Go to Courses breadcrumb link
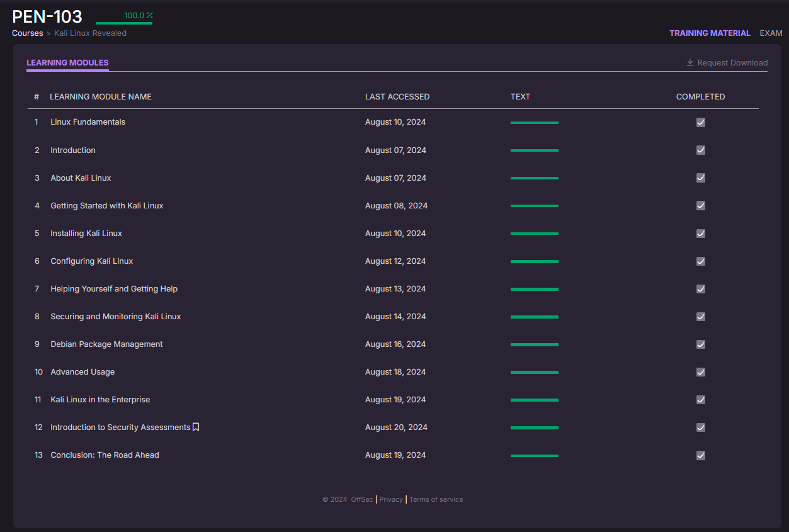Screen dimensions: 789x532 tap(27, 33)
